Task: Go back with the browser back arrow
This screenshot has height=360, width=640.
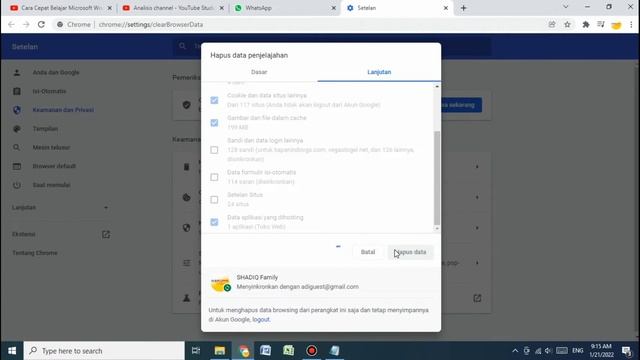Action: [11, 24]
